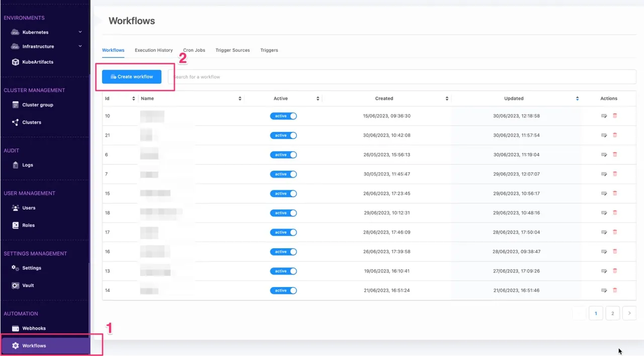This screenshot has height=356, width=644.
Task: Edit workflow with Id 21
Action: 604,135
